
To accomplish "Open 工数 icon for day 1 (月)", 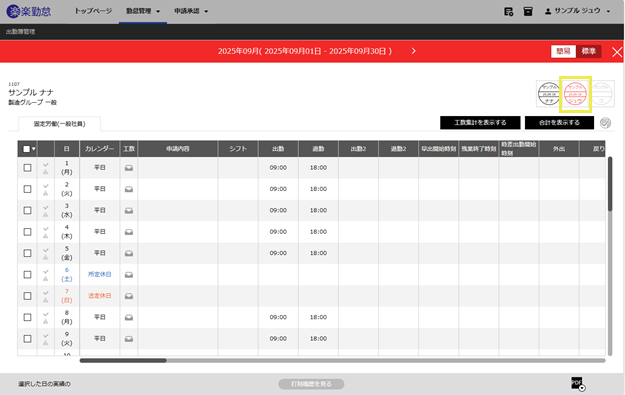I will (129, 168).
